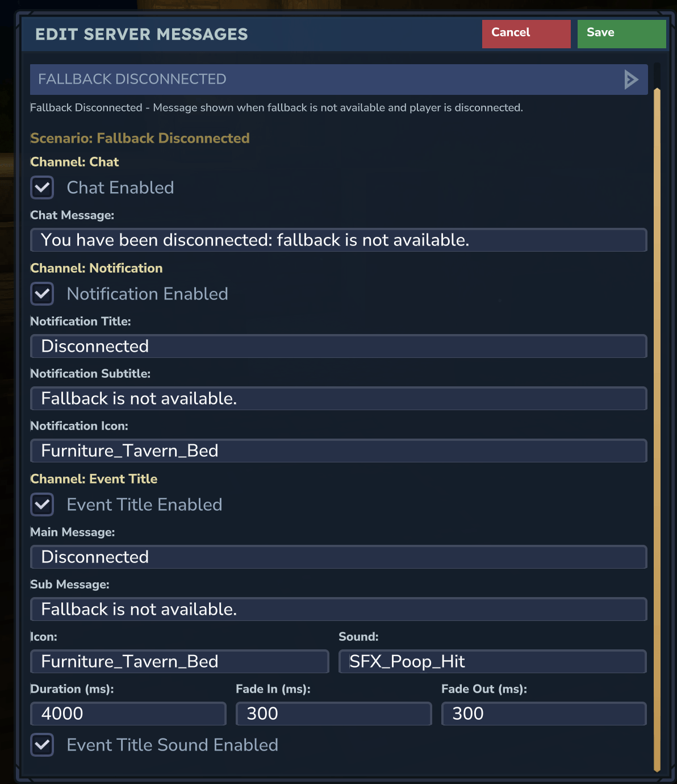
Task: Toggle the Event Title Sound Enabled checkbox
Action: coord(42,745)
